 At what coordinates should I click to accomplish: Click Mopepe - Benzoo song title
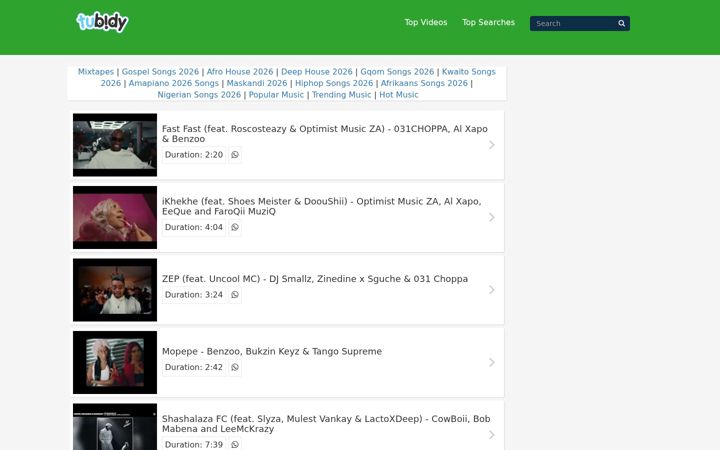[272, 351]
